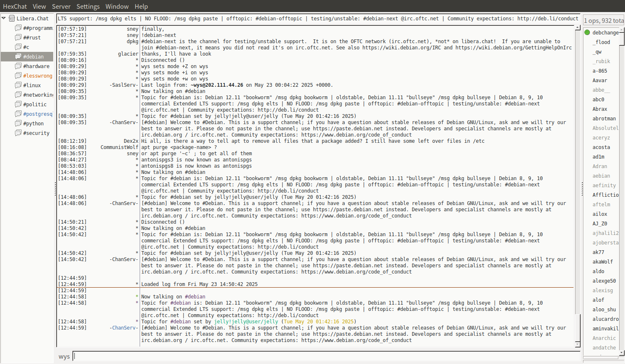The width and height of the screenshot is (625, 364).
Task: Click the #hardware channel icon
Action: pyautogui.click(x=18, y=66)
